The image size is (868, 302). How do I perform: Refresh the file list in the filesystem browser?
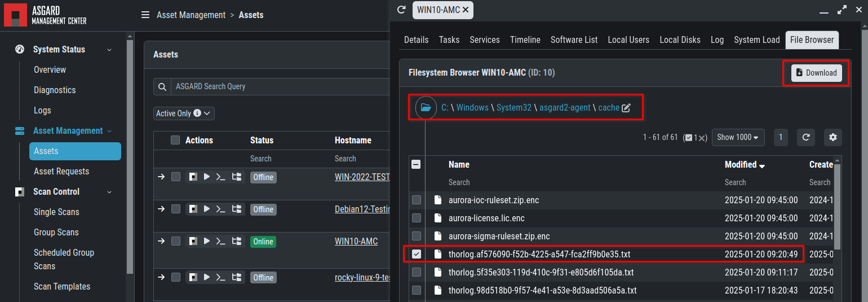[x=806, y=137]
